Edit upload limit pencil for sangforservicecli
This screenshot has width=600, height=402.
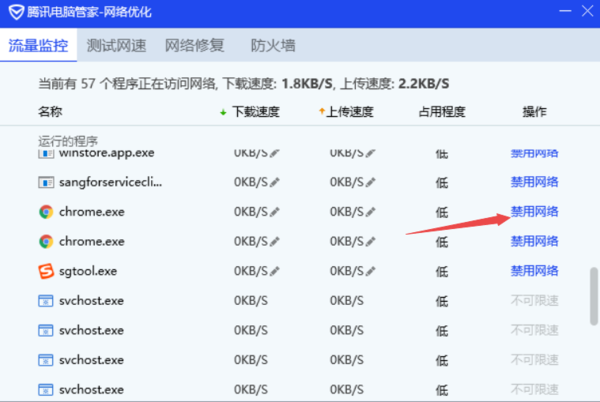click(371, 182)
